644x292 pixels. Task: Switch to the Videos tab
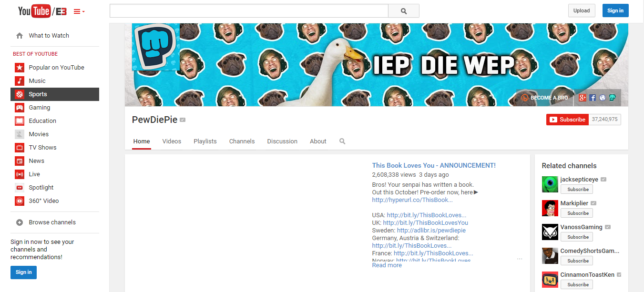172,141
